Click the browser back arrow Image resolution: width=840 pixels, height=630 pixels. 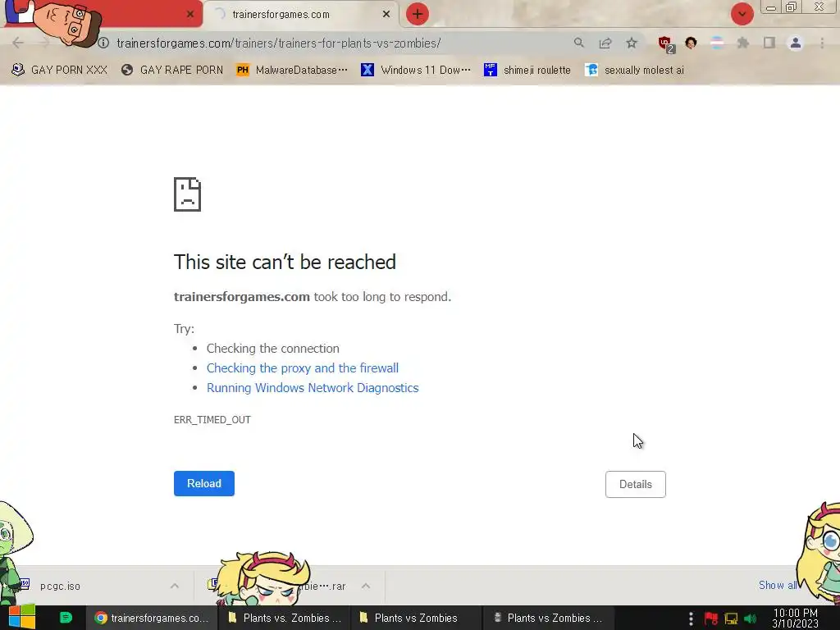18,43
